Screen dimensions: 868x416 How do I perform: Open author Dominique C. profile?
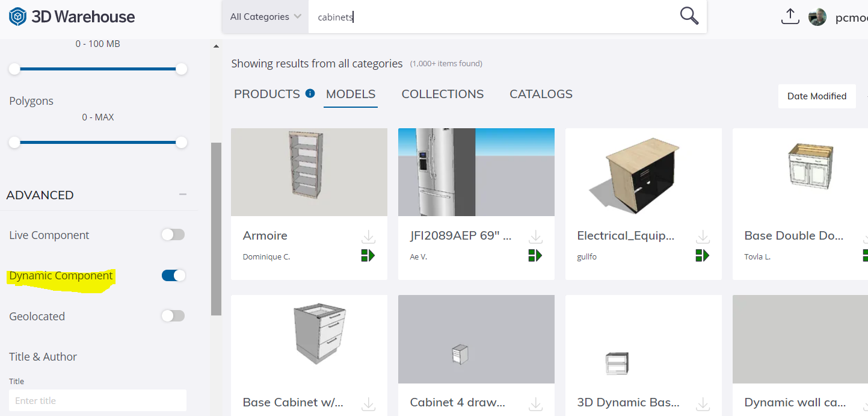pyautogui.click(x=266, y=256)
